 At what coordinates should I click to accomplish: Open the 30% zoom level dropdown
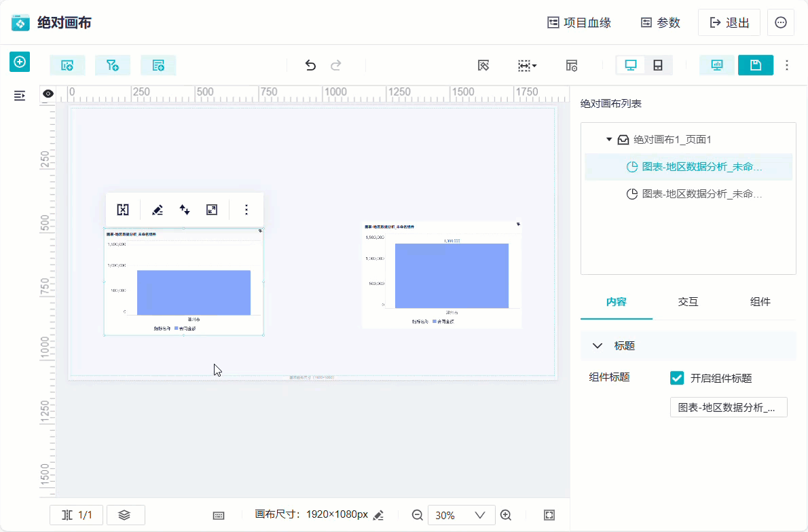pyautogui.click(x=462, y=515)
